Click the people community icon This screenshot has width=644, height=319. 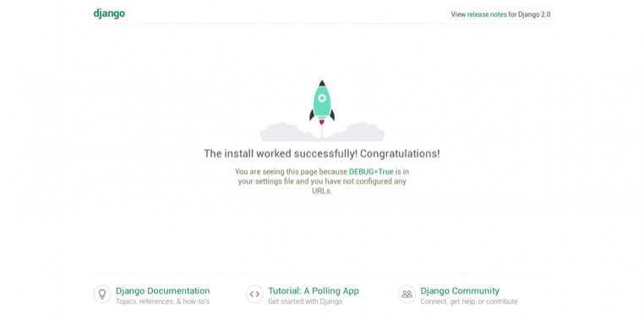pyautogui.click(x=407, y=294)
